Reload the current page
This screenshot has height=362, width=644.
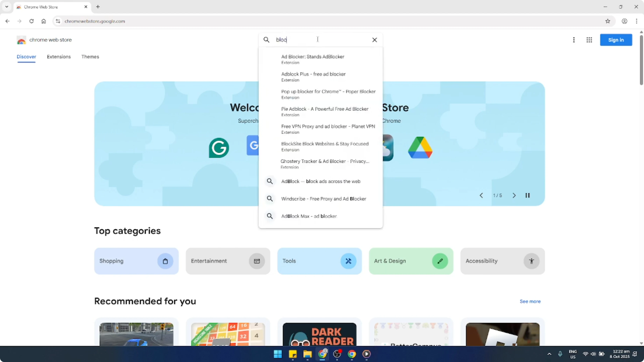(31, 21)
